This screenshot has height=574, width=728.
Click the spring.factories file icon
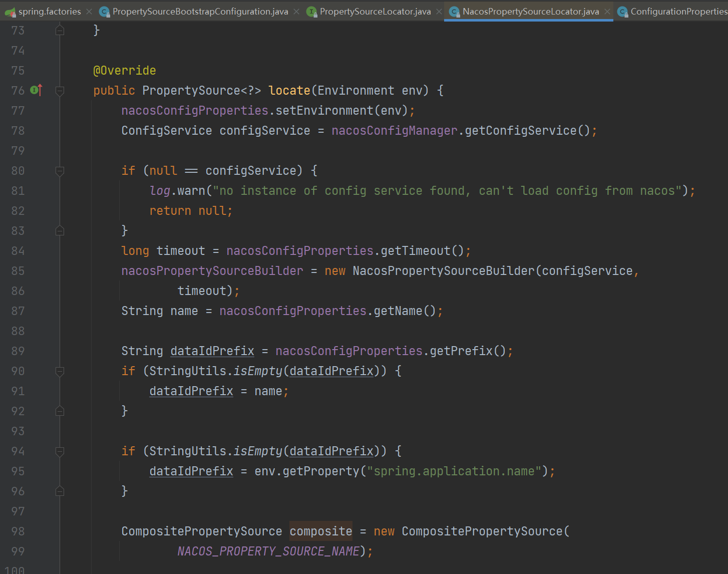10,12
